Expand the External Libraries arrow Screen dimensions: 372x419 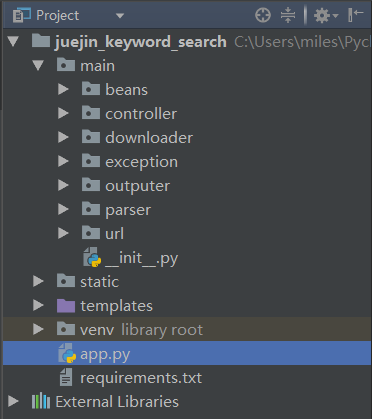13,401
